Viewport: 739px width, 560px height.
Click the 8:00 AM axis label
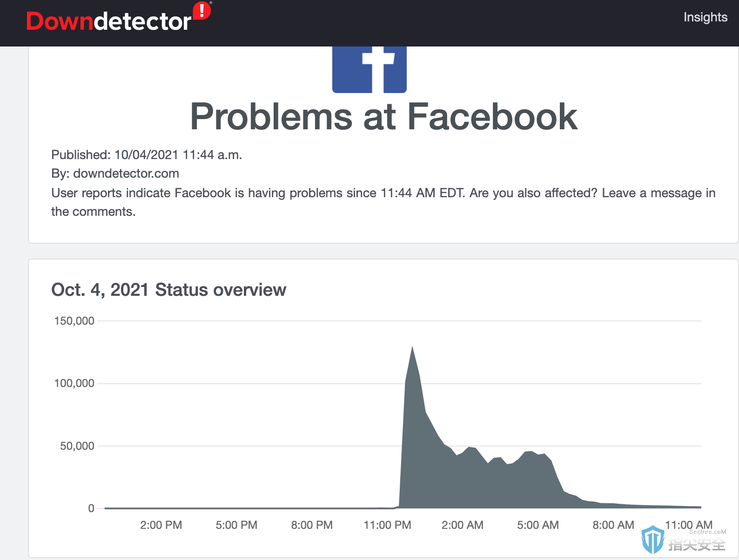pyautogui.click(x=613, y=525)
